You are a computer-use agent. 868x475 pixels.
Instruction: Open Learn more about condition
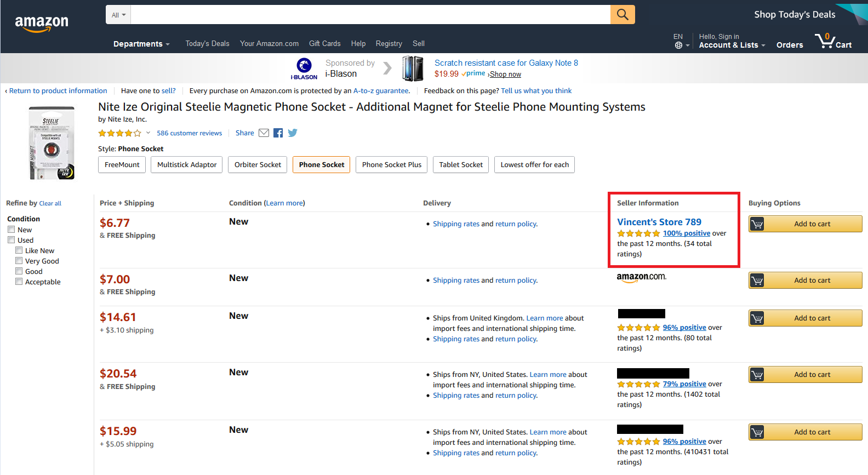point(284,203)
